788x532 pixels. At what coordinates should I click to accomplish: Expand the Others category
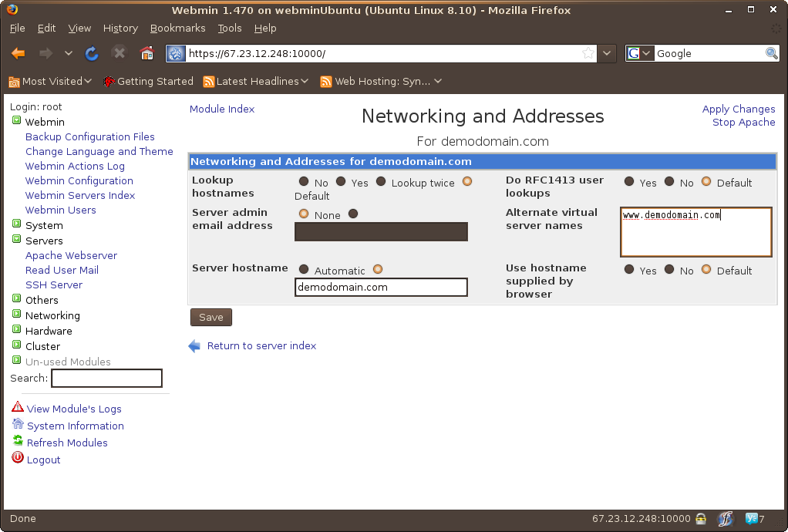[17, 298]
